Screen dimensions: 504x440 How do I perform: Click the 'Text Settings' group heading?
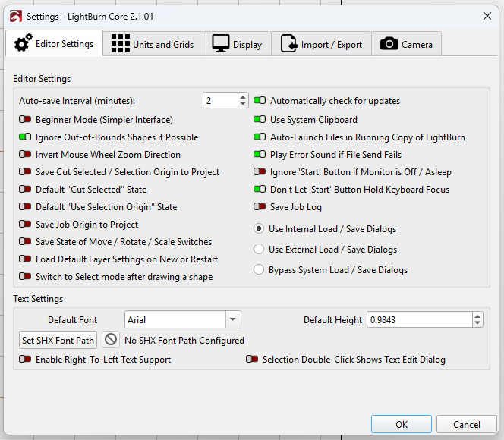point(38,299)
